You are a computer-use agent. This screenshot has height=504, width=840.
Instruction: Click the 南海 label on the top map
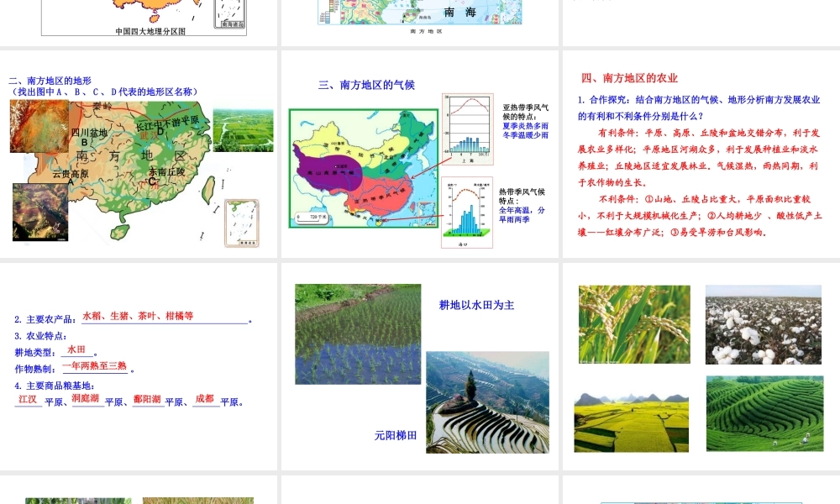459,13
